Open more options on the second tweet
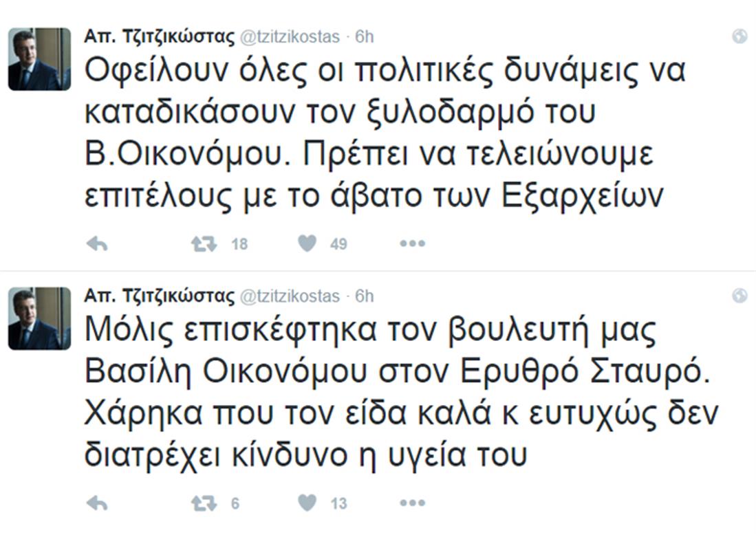The height and width of the screenshot is (537, 756). [411, 502]
